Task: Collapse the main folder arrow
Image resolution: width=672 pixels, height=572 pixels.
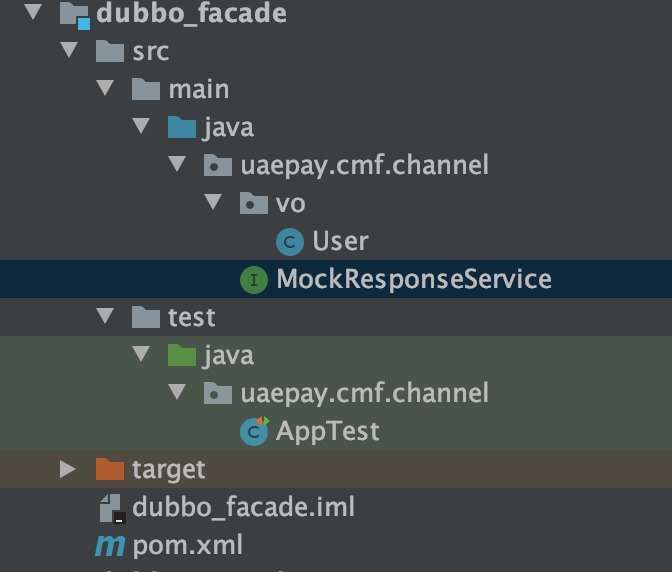Action: click(105, 89)
